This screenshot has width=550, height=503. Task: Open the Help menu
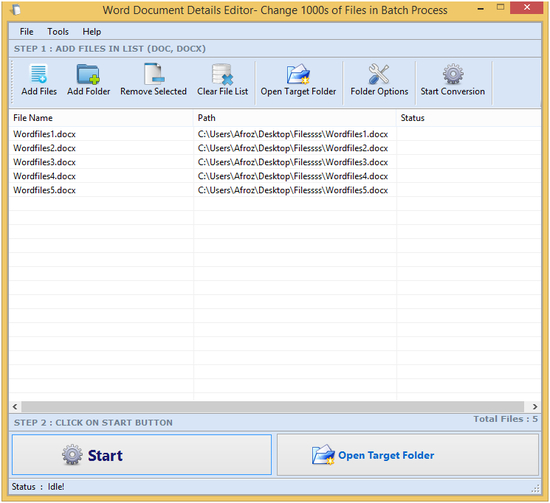(92, 32)
